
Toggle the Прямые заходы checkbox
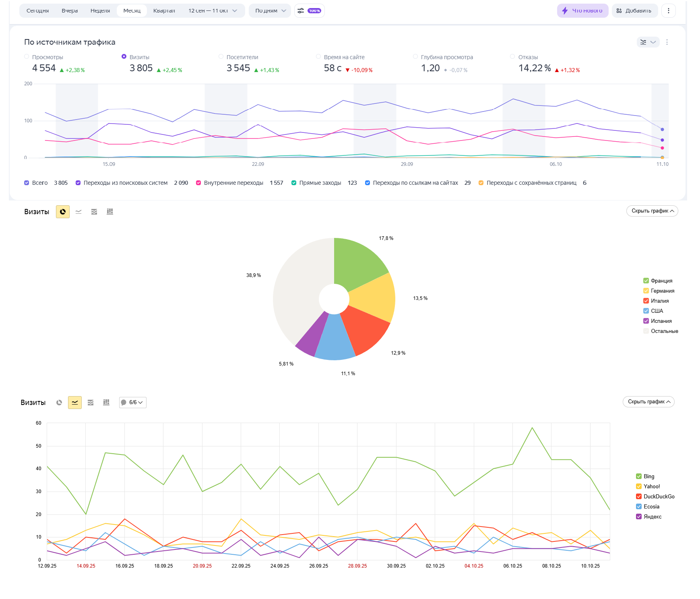294,183
